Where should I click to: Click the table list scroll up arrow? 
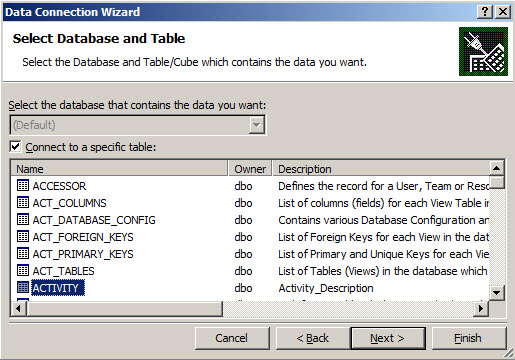(x=497, y=168)
